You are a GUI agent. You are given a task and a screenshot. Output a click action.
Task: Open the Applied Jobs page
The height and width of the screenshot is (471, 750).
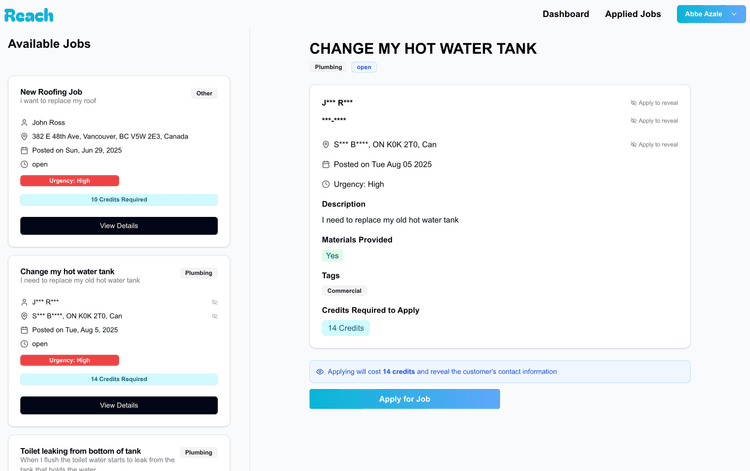click(x=633, y=14)
